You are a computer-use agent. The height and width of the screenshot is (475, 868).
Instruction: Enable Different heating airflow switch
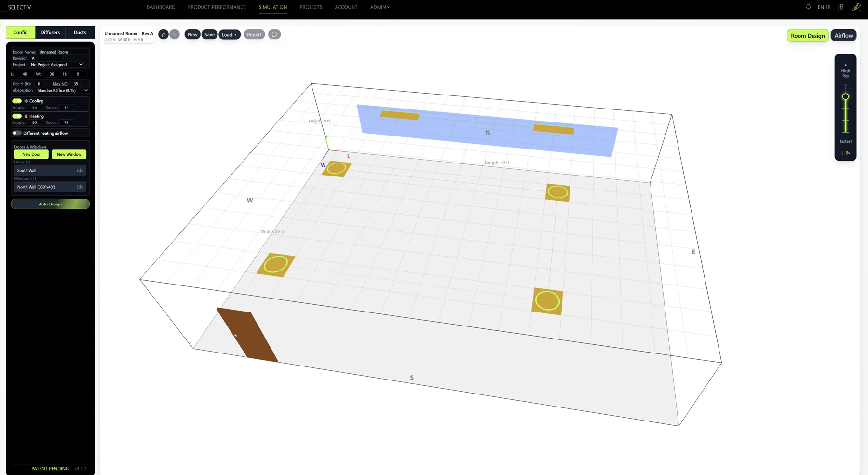point(17,133)
